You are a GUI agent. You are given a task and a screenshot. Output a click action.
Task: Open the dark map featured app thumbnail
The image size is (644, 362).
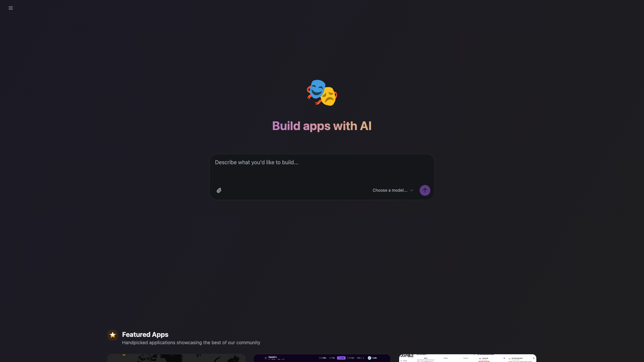tap(176, 358)
